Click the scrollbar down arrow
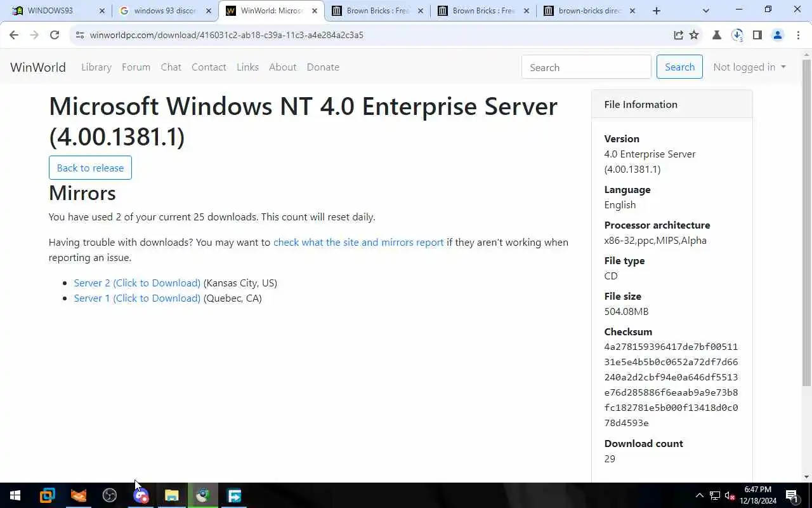 pos(806,477)
